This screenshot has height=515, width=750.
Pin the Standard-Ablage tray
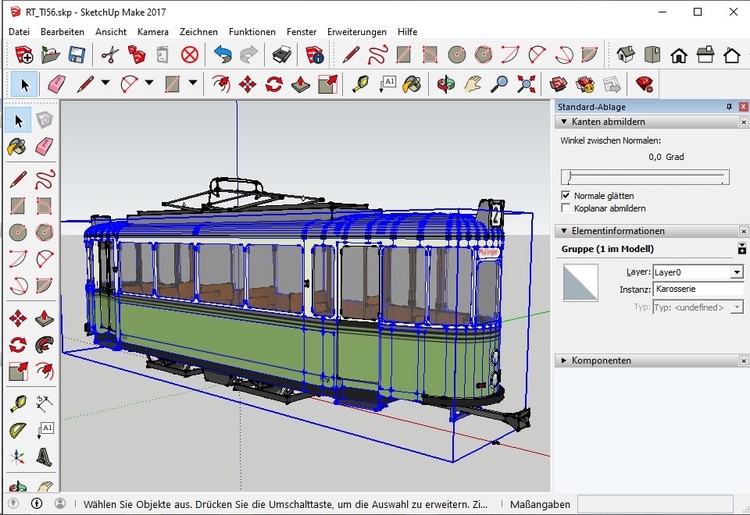(729, 107)
